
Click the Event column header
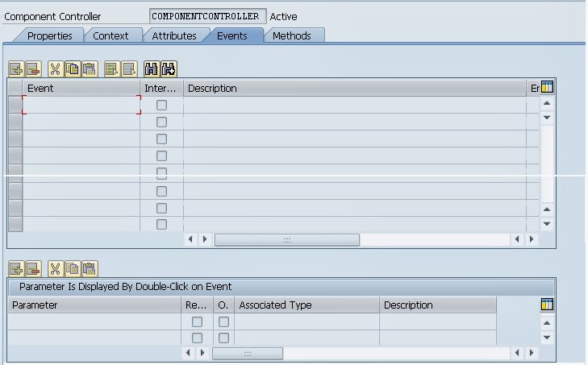point(81,88)
